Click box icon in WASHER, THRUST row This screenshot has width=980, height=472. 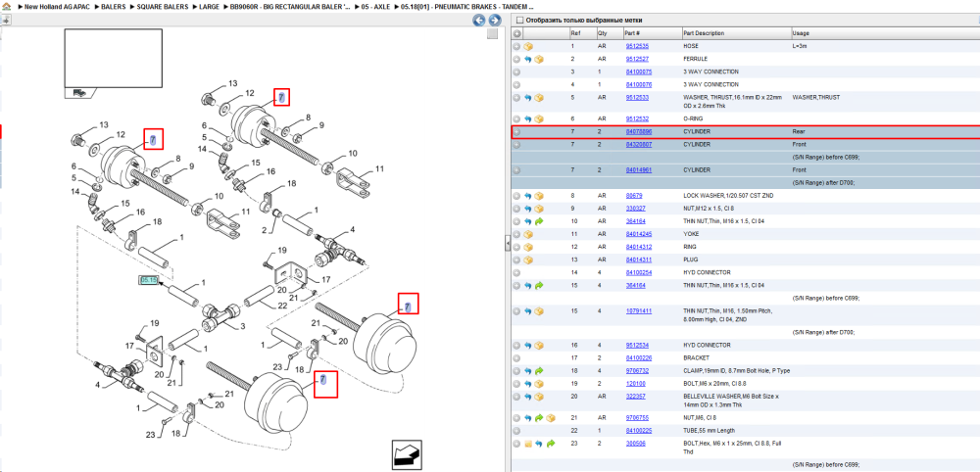pyautogui.click(x=539, y=98)
